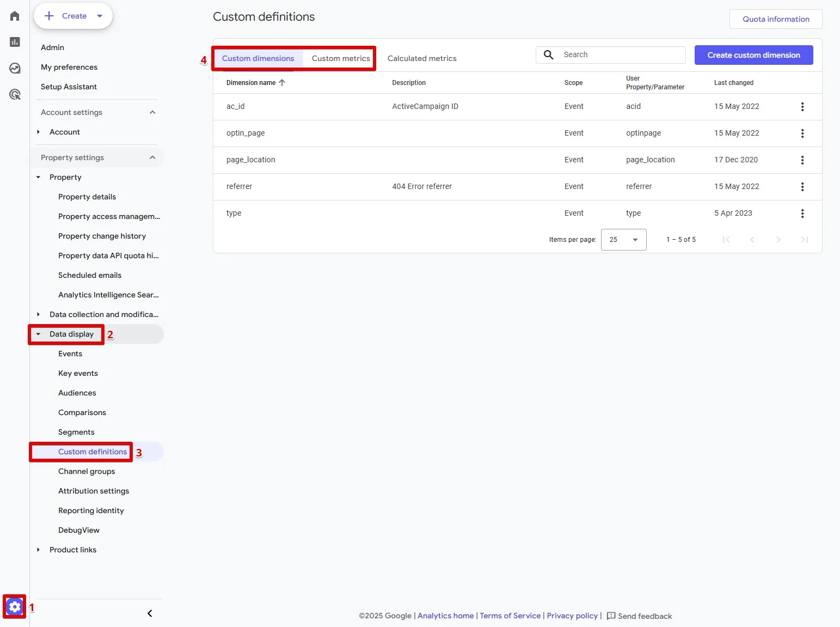This screenshot has height=627, width=840.
Task: Collapse the Data display section
Action: click(x=38, y=334)
